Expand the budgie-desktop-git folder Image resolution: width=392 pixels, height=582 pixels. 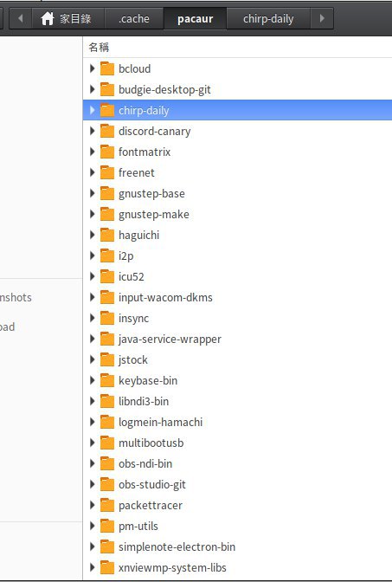click(x=93, y=89)
